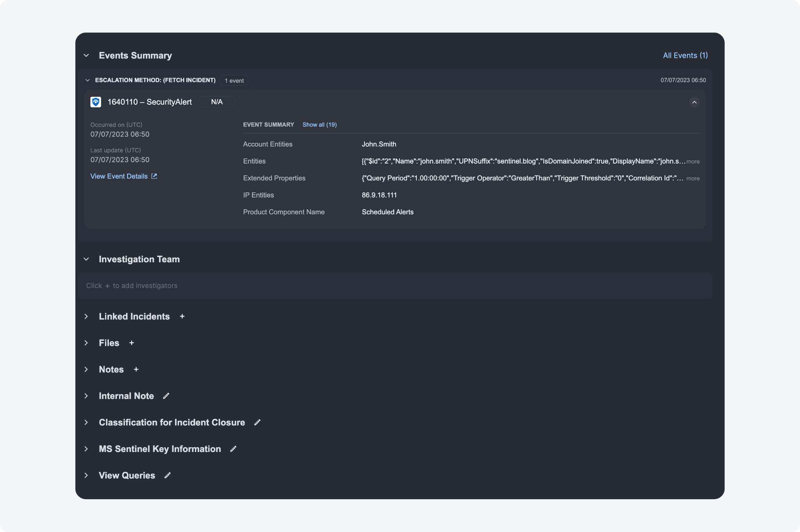Expand the View Queries section
Image resolution: width=800 pixels, height=532 pixels.
(x=86, y=476)
